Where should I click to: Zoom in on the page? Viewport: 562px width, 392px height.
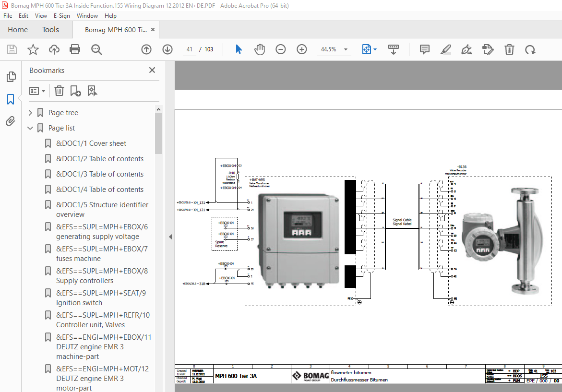[302, 49]
